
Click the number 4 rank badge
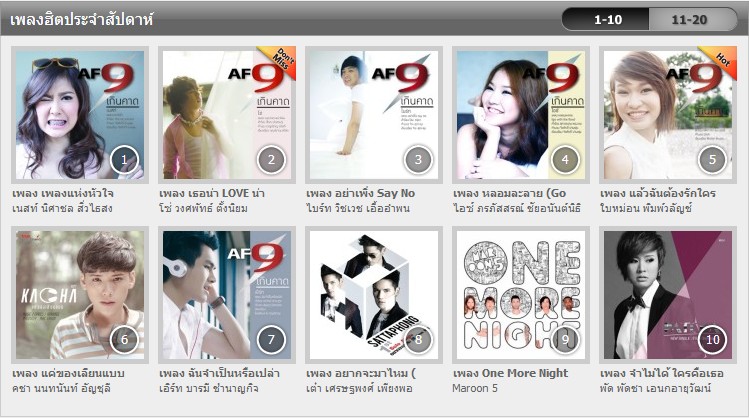pyautogui.click(x=566, y=160)
